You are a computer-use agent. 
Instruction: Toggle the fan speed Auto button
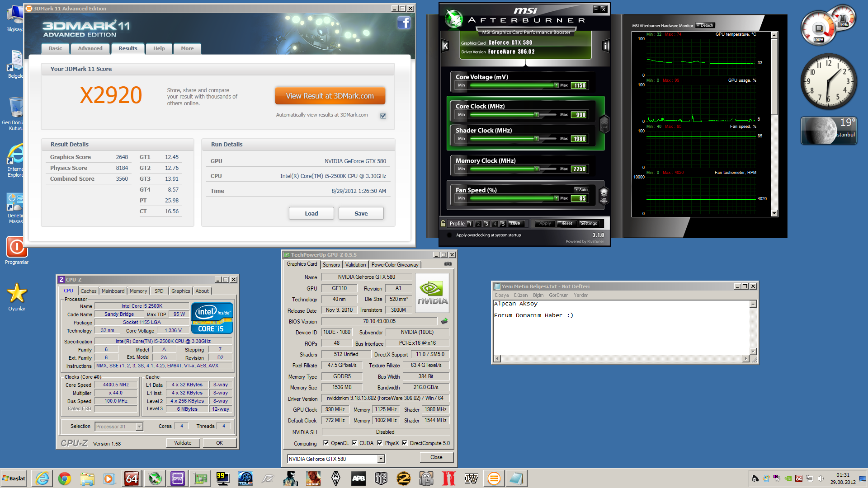click(x=581, y=190)
